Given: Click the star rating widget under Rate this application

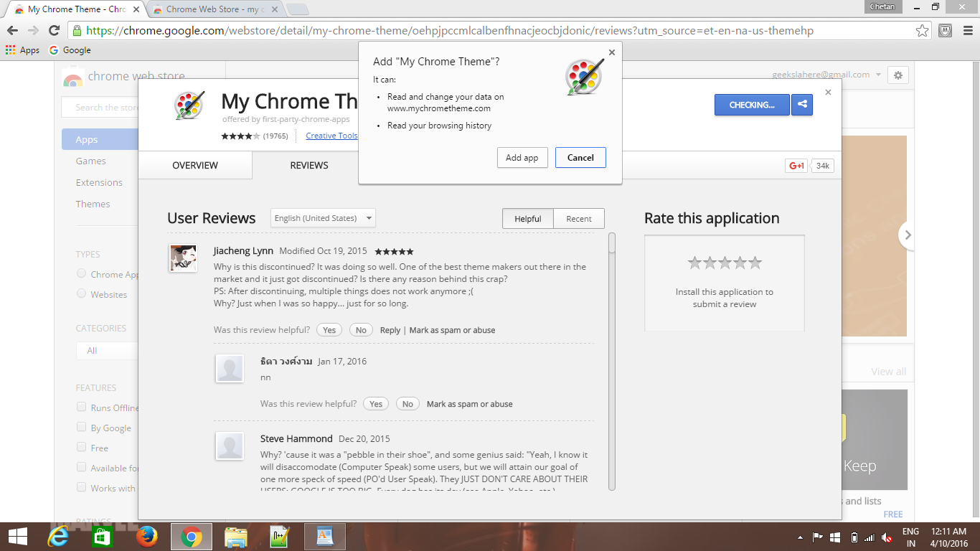Looking at the screenshot, I should pyautogui.click(x=725, y=263).
